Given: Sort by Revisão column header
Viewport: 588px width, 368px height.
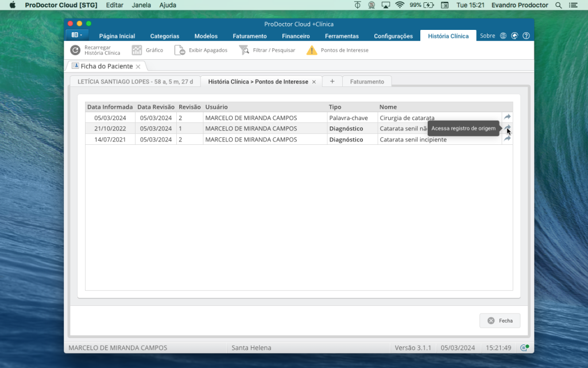Looking at the screenshot, I should [189, 107].
